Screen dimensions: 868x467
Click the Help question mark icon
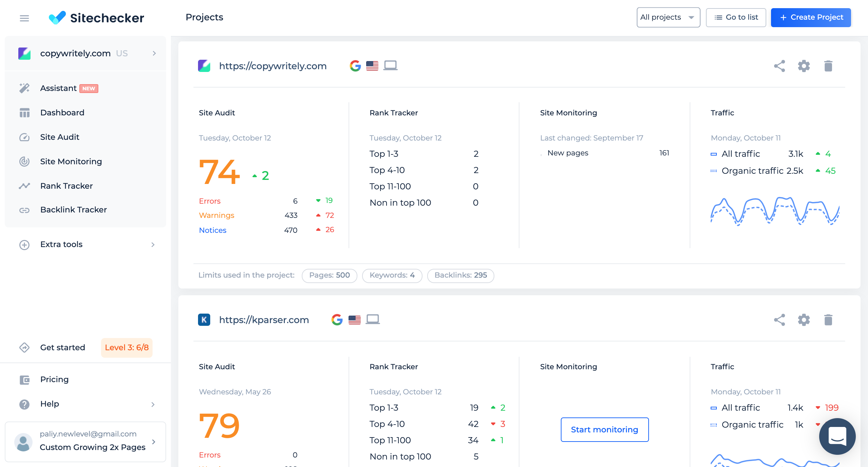(24, 404)
